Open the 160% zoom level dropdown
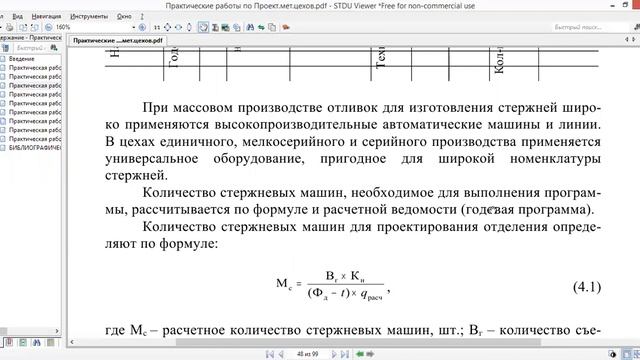The image size is (640, 360). point(133,27)
